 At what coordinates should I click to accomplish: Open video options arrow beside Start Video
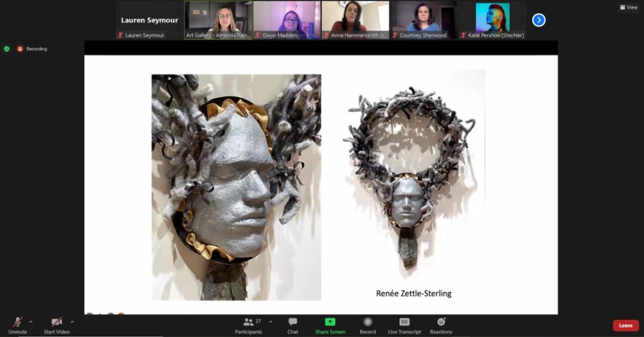pos(72,322)
